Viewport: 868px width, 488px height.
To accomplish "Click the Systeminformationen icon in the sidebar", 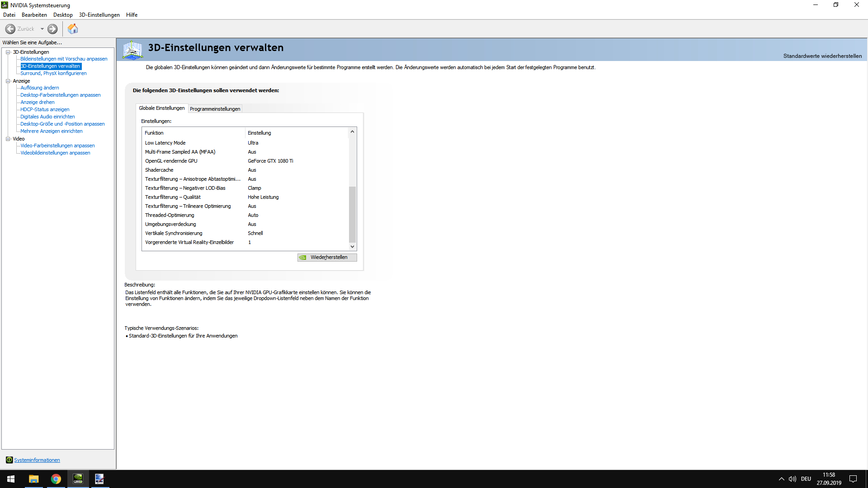I will 9,460.
